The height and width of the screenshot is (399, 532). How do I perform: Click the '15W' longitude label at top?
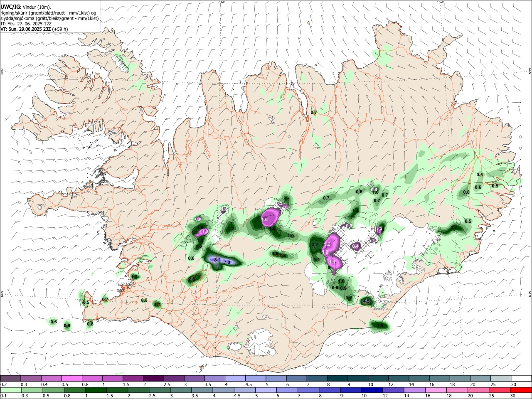(440, 2)
